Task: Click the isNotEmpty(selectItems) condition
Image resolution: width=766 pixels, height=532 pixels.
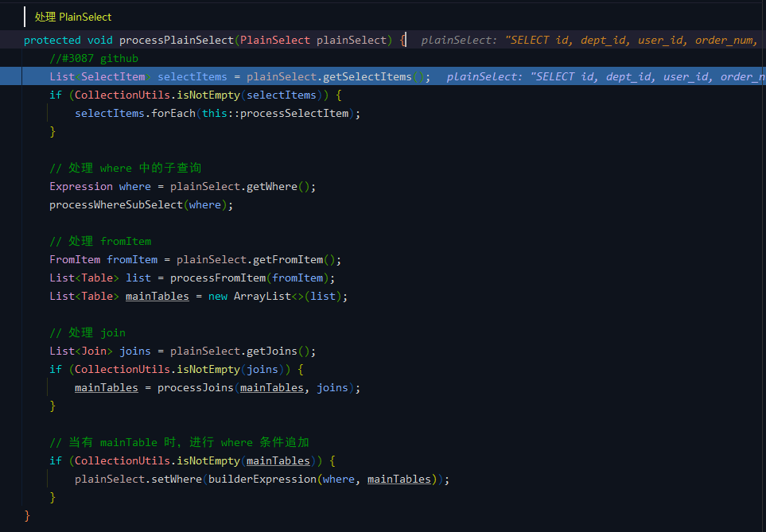Action: (x=250, y=95)
